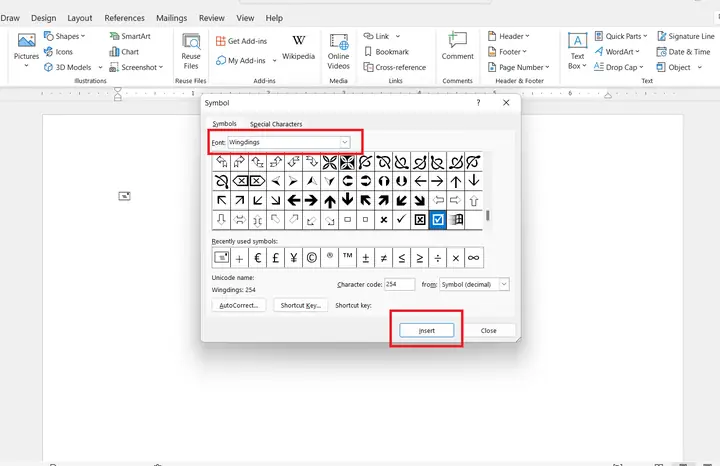Select the boxed X symbol

pyautogui.click(x=420, y=220)
